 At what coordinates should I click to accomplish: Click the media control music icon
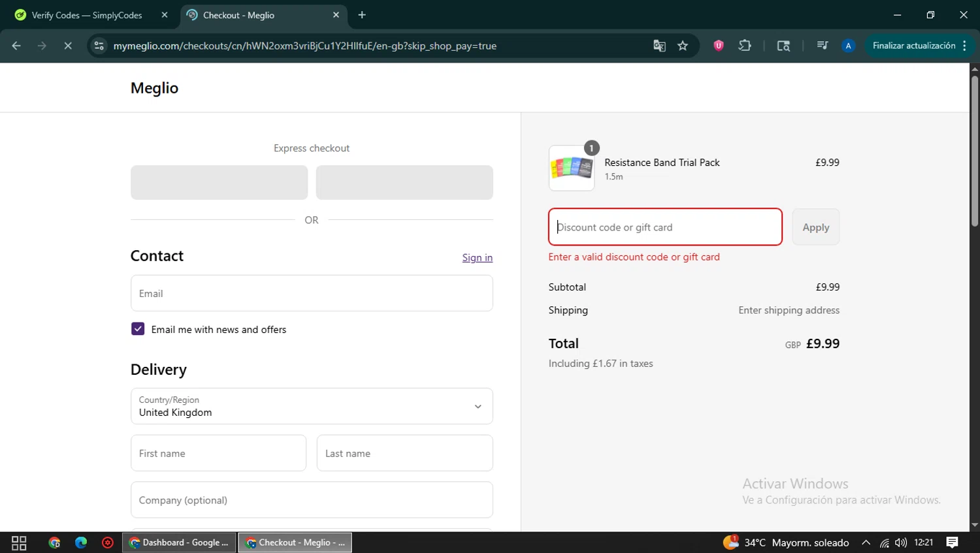(x=822, y=46)
